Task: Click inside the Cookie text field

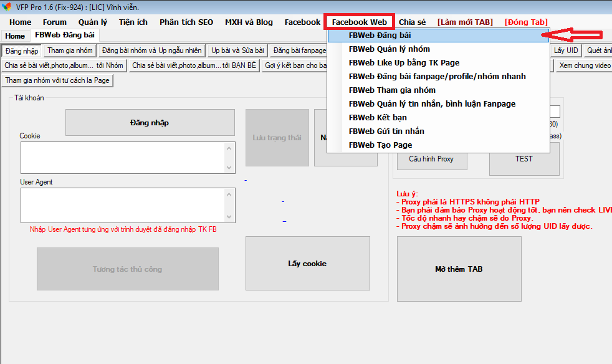Action: click(122, 157)
